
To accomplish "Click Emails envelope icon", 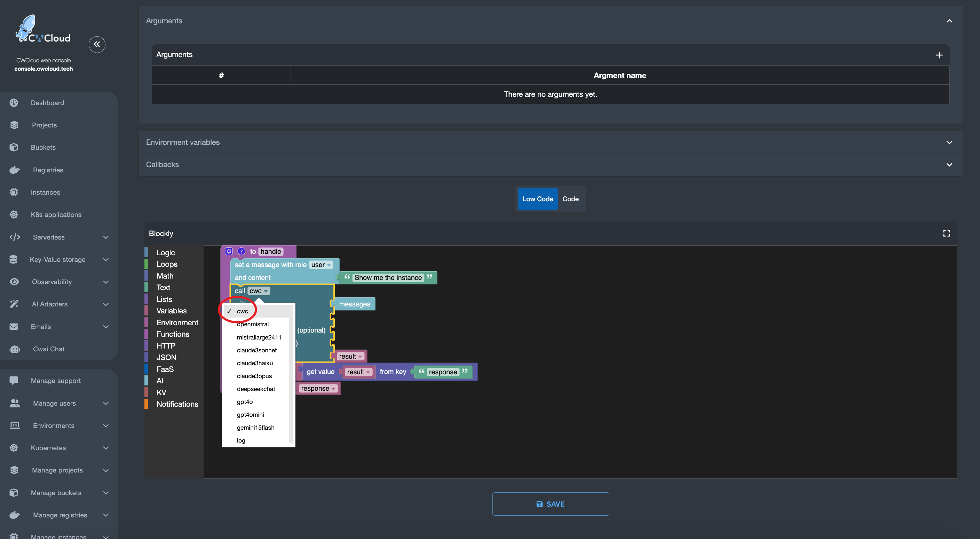I will tap(14, 327).
